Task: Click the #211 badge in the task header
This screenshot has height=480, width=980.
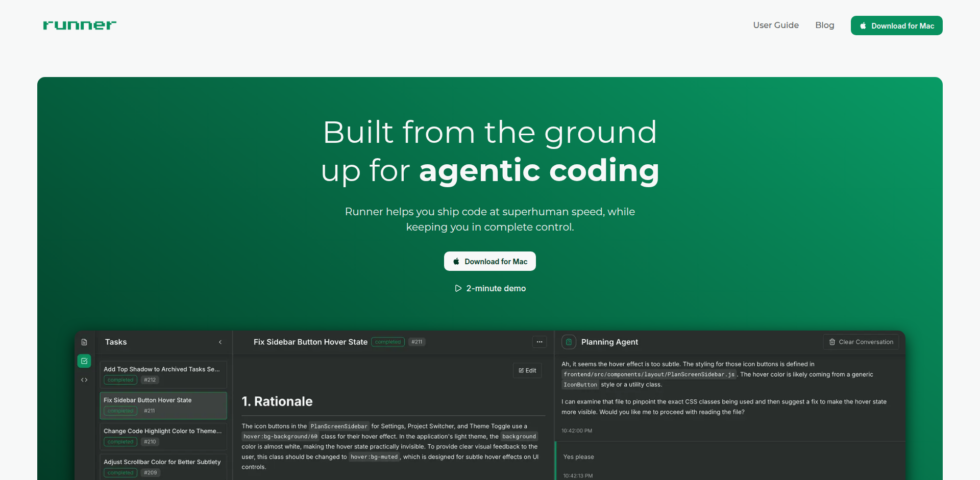Action: point(417,342)
